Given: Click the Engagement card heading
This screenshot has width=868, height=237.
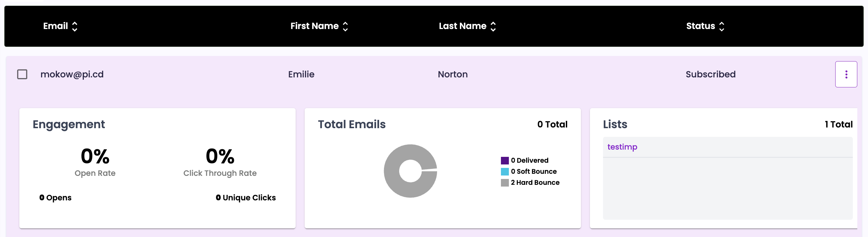Looking at the screenshot, I should (x=69, y=124).
